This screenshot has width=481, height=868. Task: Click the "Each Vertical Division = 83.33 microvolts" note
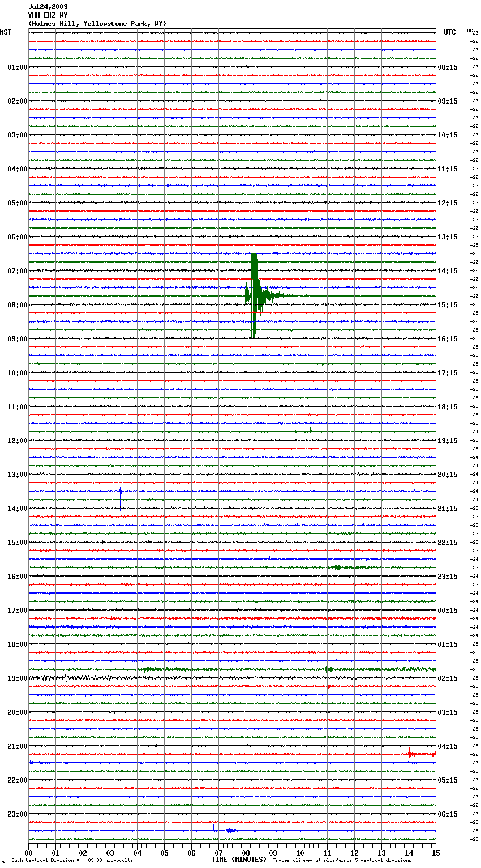pyautogui.click(x=72, y=861)
